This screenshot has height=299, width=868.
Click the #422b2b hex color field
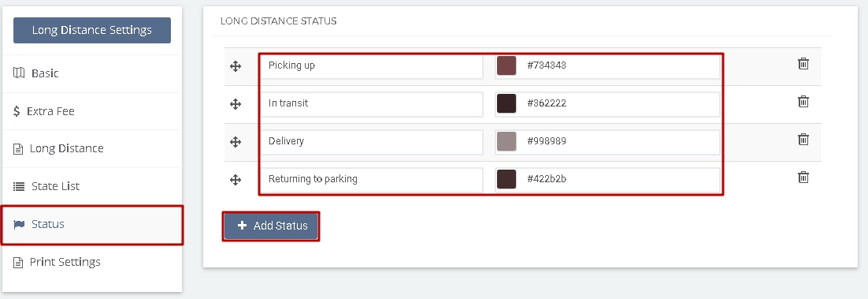pos(607,180)
